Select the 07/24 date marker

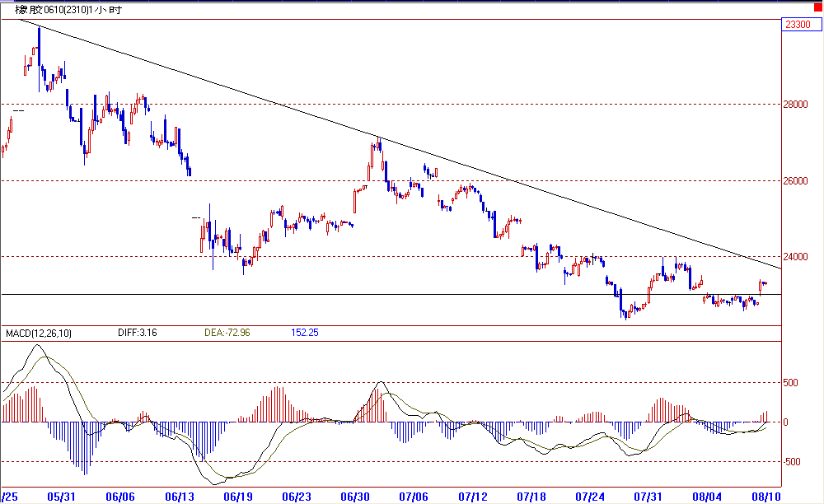[590, 497]
